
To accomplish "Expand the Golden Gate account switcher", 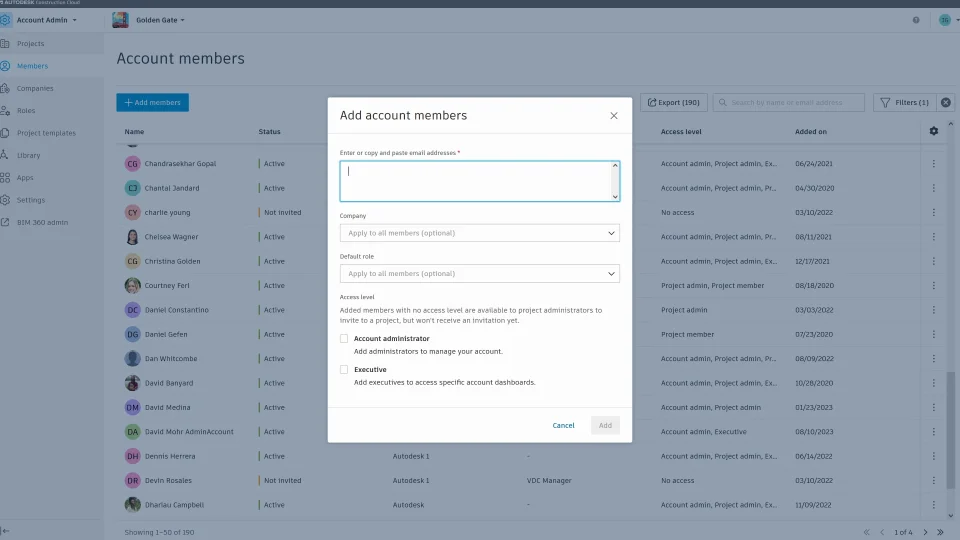I will tap(160, 20).
